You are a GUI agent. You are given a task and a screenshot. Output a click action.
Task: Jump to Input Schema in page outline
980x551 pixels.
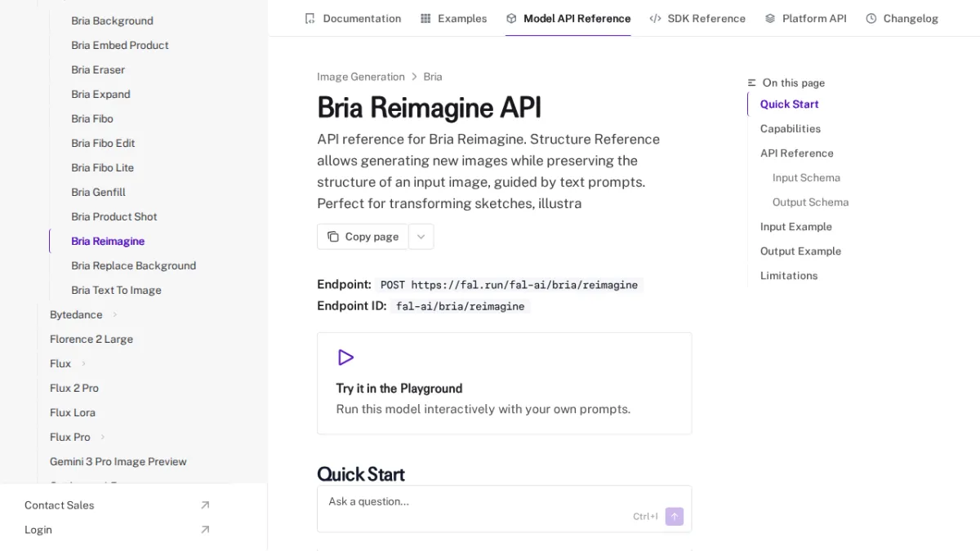point(806,178)
